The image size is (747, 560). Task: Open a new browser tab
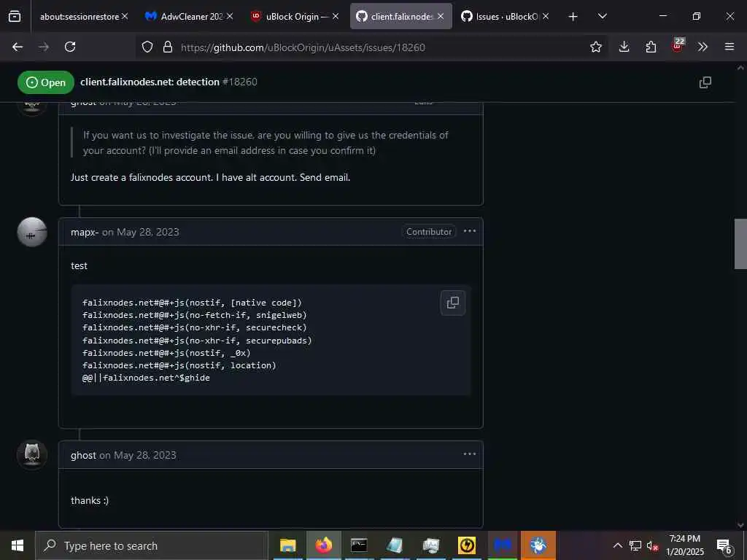[x=573, y=17]
